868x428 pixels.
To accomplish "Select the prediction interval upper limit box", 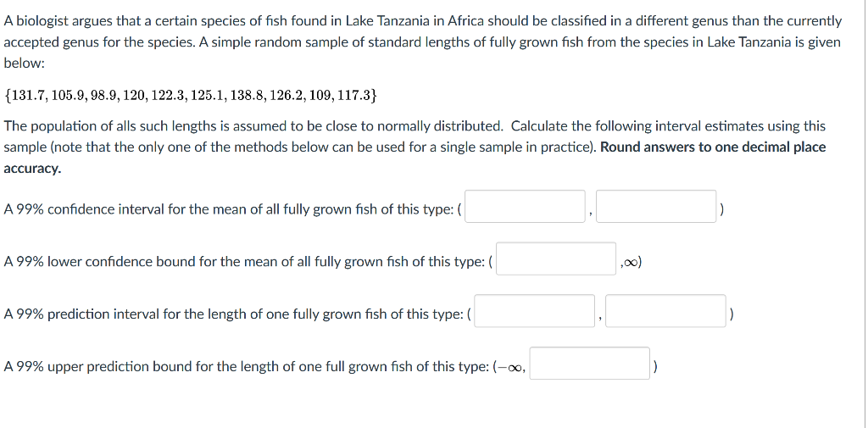I will click(x=665, y=311).
